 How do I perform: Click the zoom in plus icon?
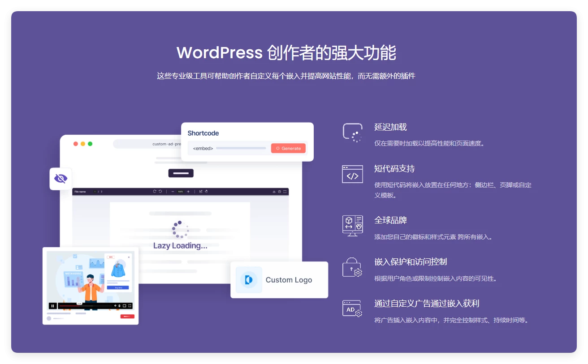189,191
